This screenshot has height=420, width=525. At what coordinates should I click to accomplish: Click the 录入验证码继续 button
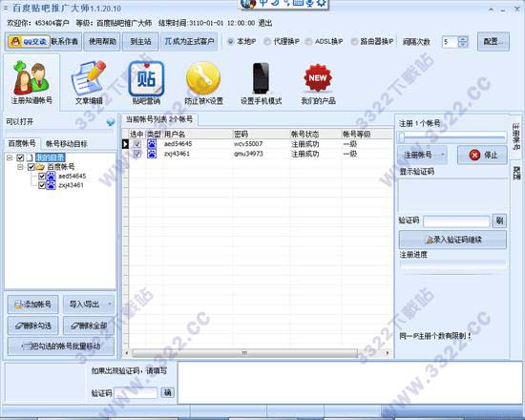click(x=452, y=240)
